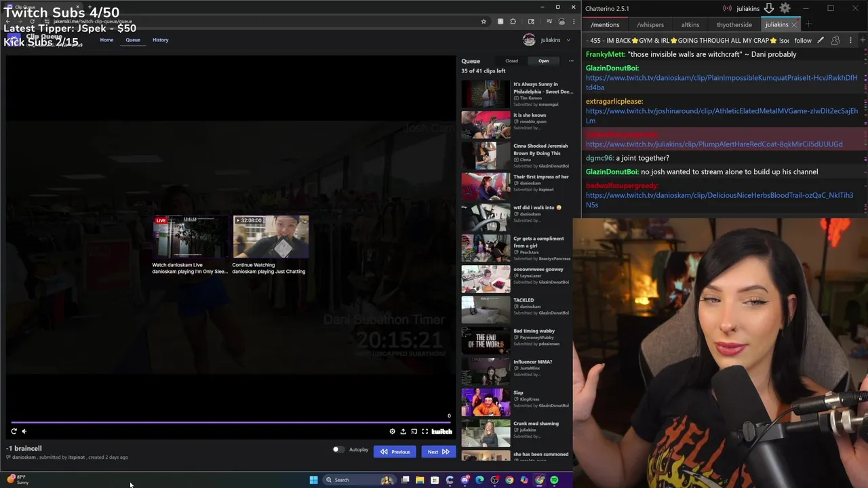Image resolution: width=868 pixels, height=488 pixels.
Task: Open the Chrome three-dots menu
Action: tap(574, 22)
